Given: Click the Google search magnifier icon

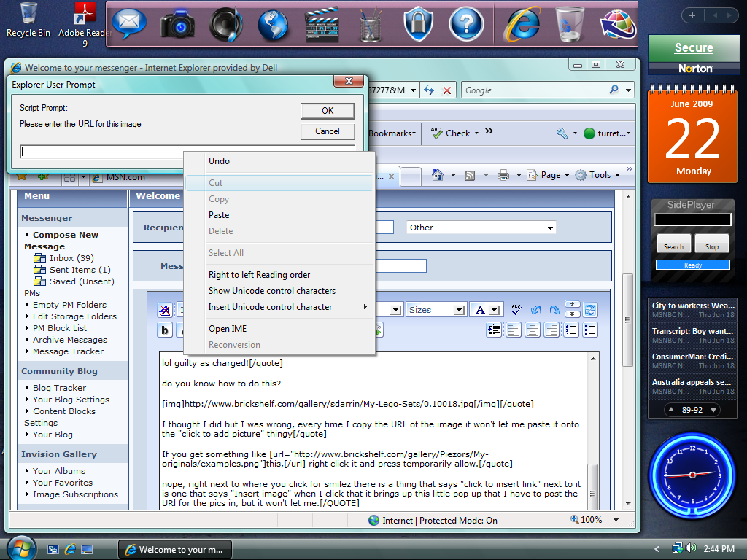Looking at the screenshot, I should [x=614, y=90].
